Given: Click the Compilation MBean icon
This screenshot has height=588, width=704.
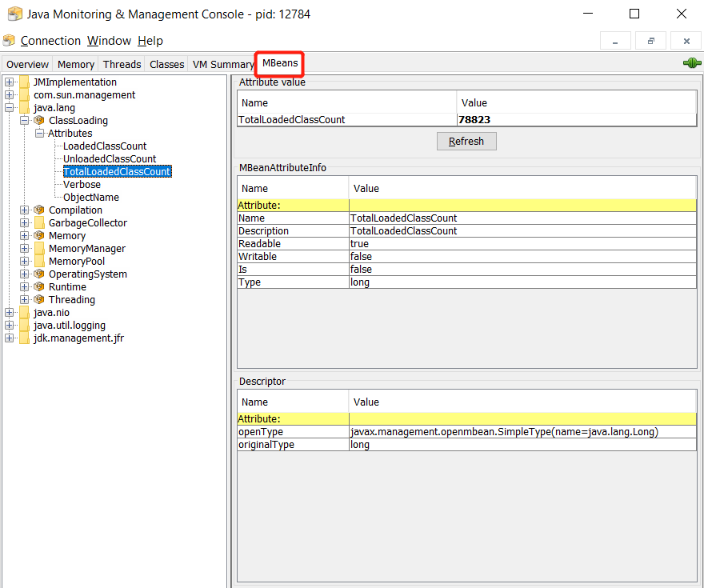Looking at the screenshot, I should pos(39,210).
